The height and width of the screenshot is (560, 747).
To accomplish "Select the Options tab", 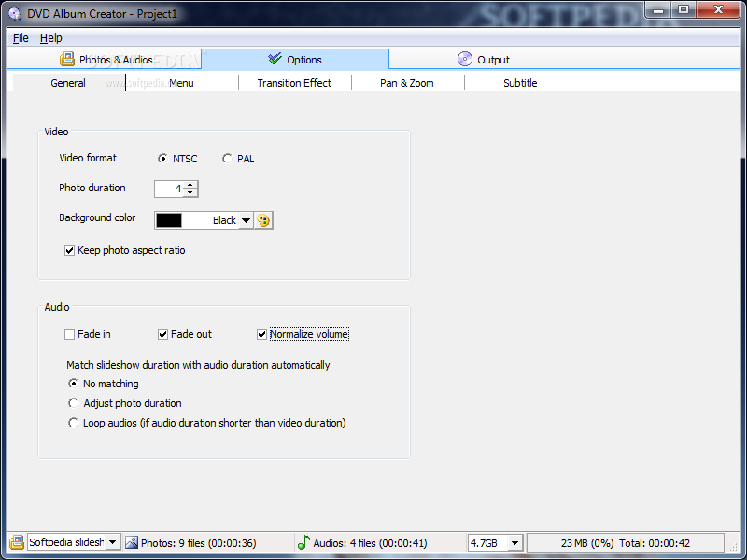I will tap(295, 60).
